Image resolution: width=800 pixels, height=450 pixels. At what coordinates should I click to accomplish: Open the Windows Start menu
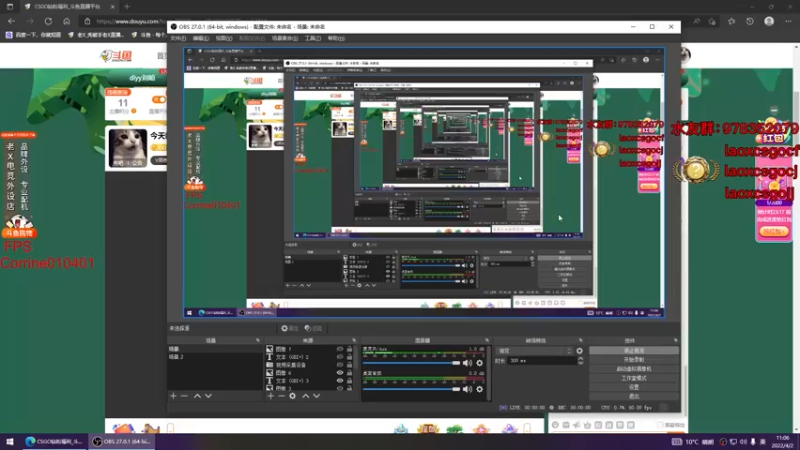(10, 441)
